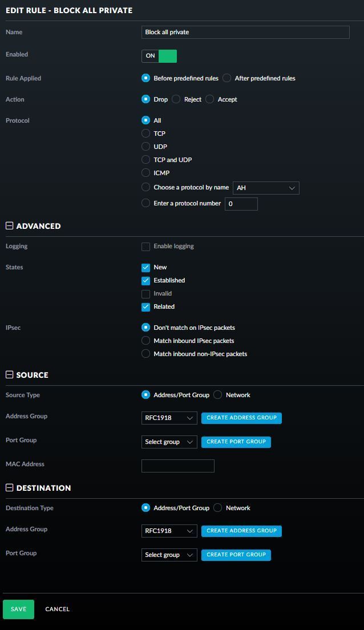Open the source Address Group dropdown

(169, 418)
